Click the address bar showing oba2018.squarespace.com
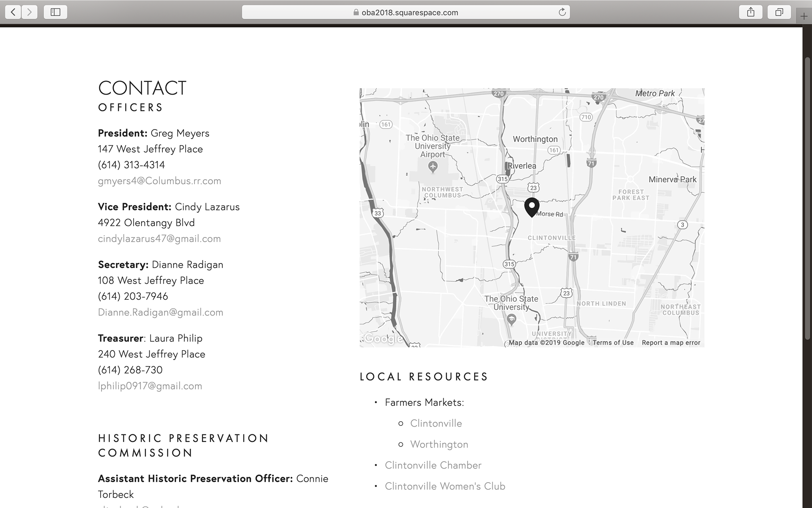812x508 pixels. click(x=406, y=12)
